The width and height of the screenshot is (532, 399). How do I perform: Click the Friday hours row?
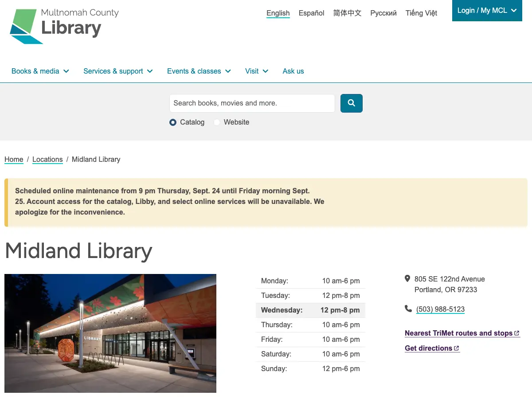coord(310,340)
